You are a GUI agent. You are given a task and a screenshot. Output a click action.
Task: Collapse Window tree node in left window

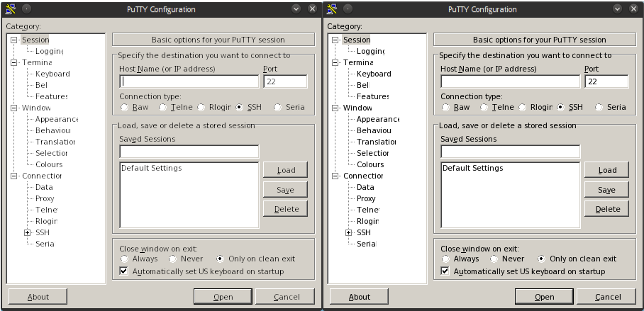[14, 108]
